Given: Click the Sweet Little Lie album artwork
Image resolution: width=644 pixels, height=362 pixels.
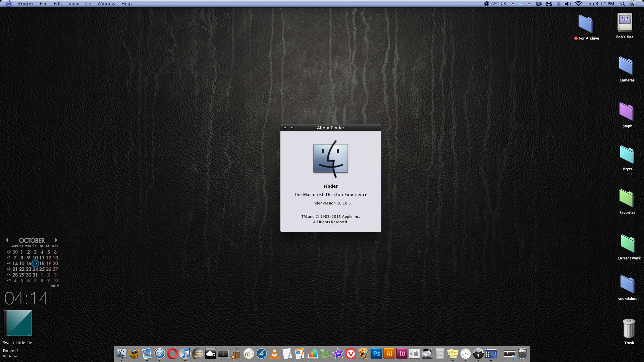Looking at the screenshot, I should coord(18,323).
